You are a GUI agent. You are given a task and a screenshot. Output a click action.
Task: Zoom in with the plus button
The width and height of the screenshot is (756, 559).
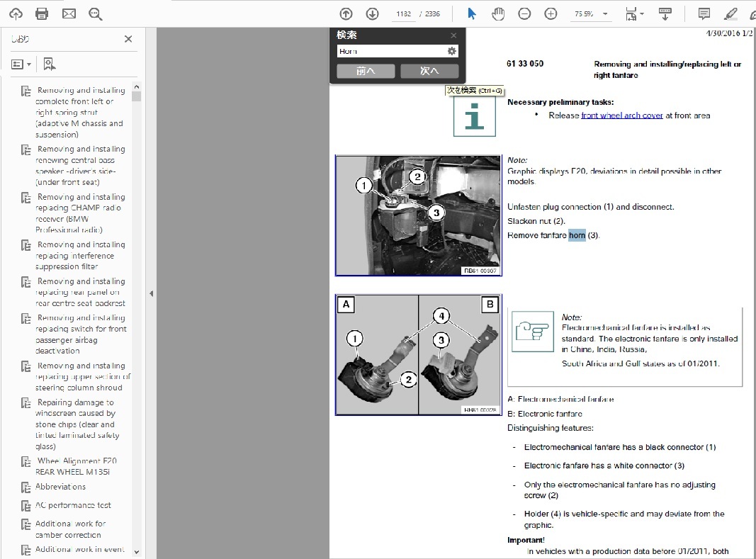551,14
